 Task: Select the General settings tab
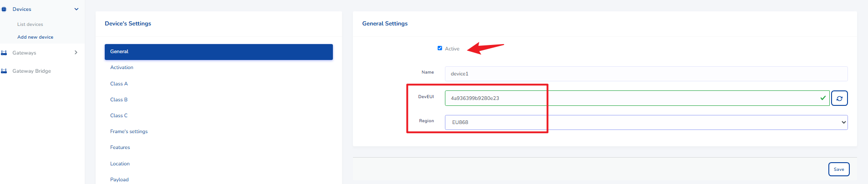[219, 52]
